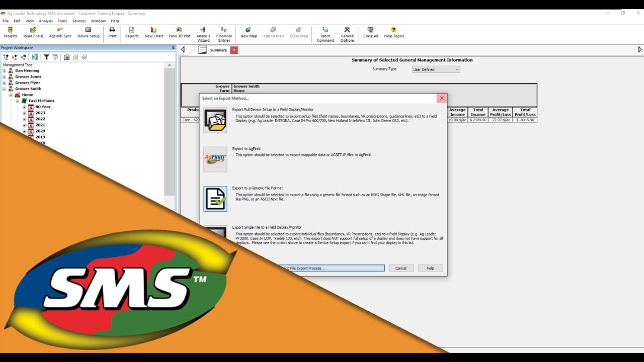Launch the Analysis Wizard
The width and height of the screenshot is (644, 362).
(203, 35)
